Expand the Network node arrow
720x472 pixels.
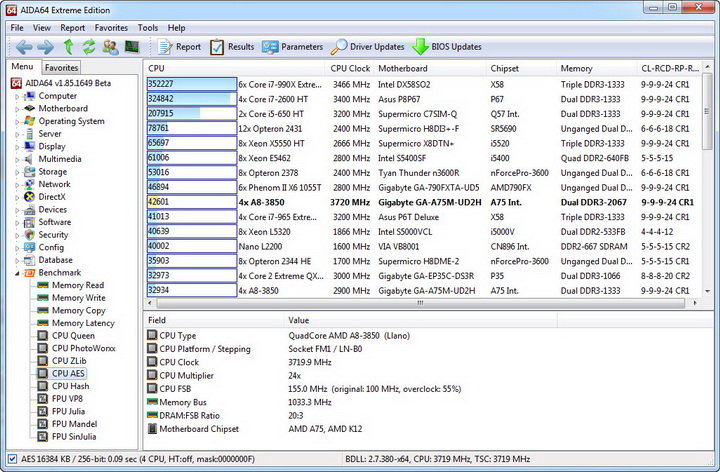click(17, 185)
